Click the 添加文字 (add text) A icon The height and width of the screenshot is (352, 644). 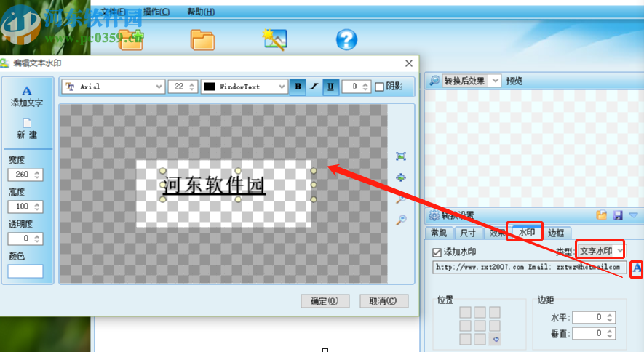click(27, 91)
